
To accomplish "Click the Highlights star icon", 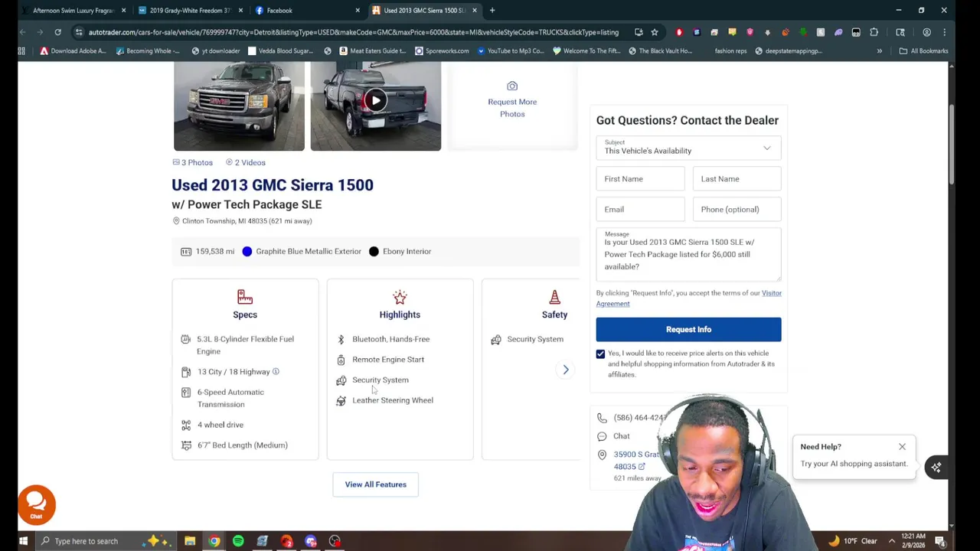I will 400,297.
